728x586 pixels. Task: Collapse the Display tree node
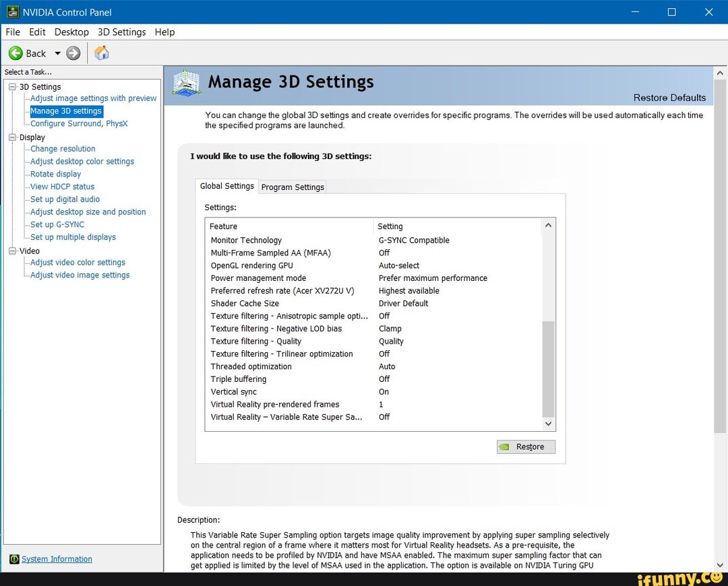click(x=13, y=137)
